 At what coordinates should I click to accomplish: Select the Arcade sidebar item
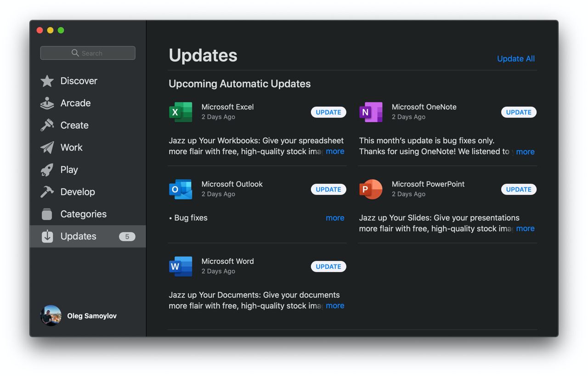click(x=88, y=103)
